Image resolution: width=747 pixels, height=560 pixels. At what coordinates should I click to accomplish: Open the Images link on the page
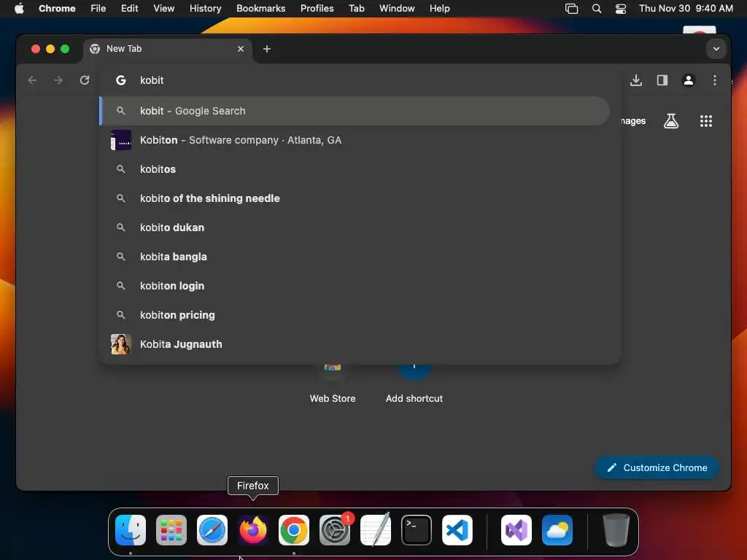(634, 121)
